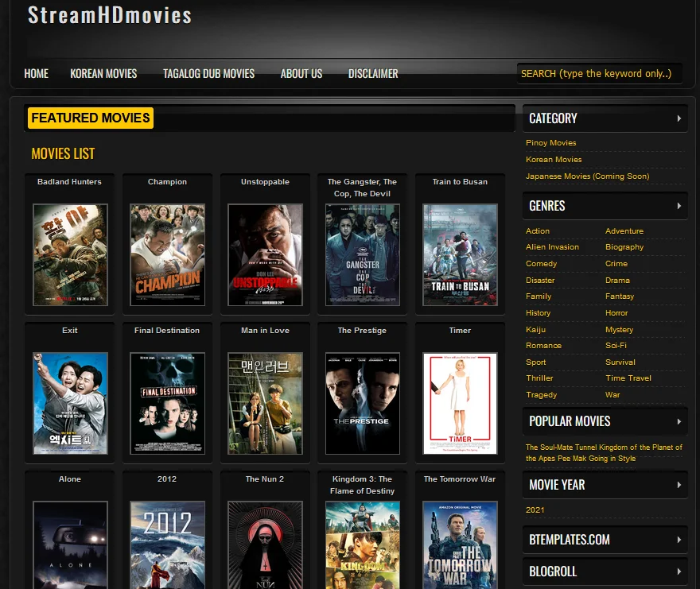This screenshot has height=589, width=700.
Task: Click the search keyword input field
Action: coord(599,74)
